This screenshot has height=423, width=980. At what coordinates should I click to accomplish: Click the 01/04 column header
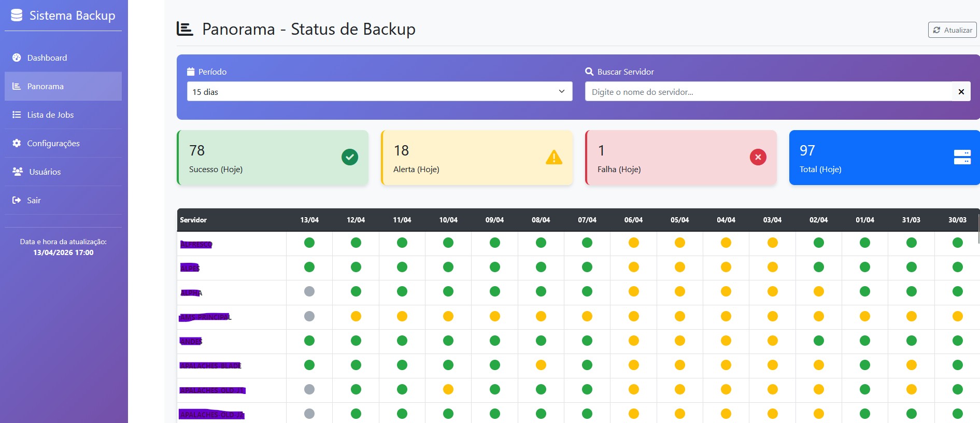[x=865, y=220]
